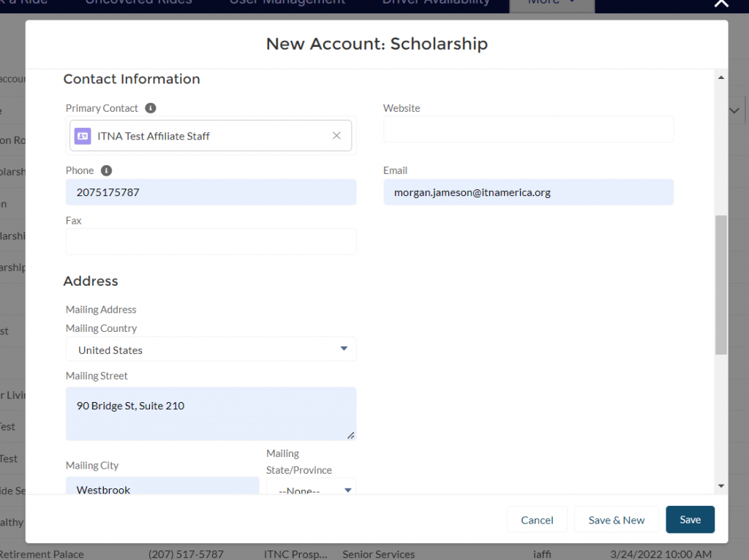Click the empty Fax field
This screenshot has height=560, width=749.
click(x=211, y=242)
